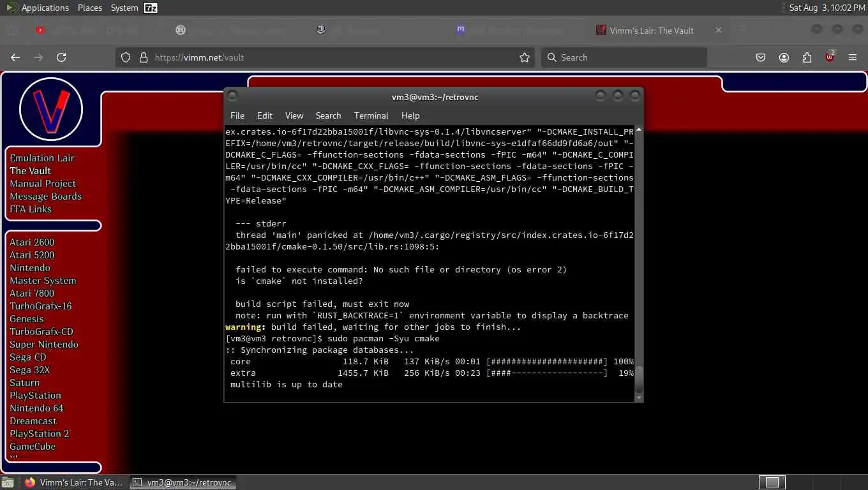Screen dimensions: 868x490
Task: Open the Pocket save icon
Action: click(x=761, y=57)
